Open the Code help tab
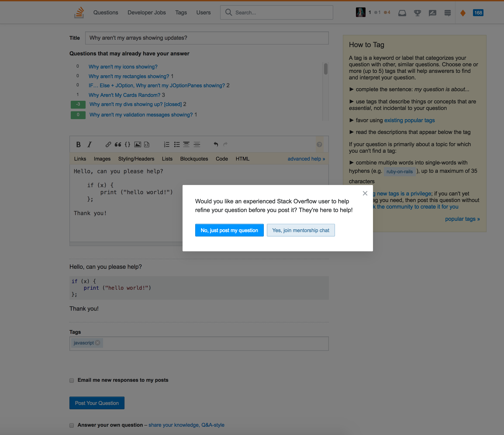The image size is (504, 435). coord(222,159)
